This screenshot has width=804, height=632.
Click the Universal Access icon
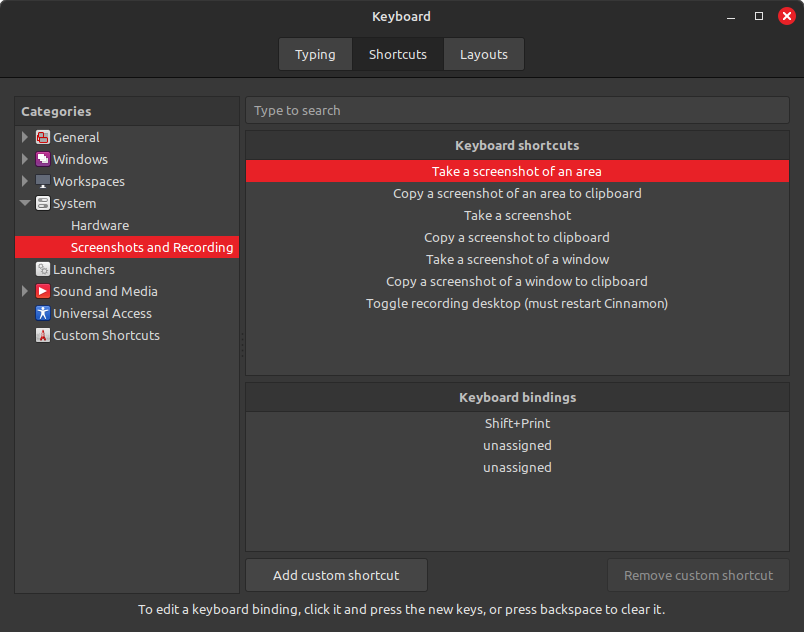[x=43, y=314]
